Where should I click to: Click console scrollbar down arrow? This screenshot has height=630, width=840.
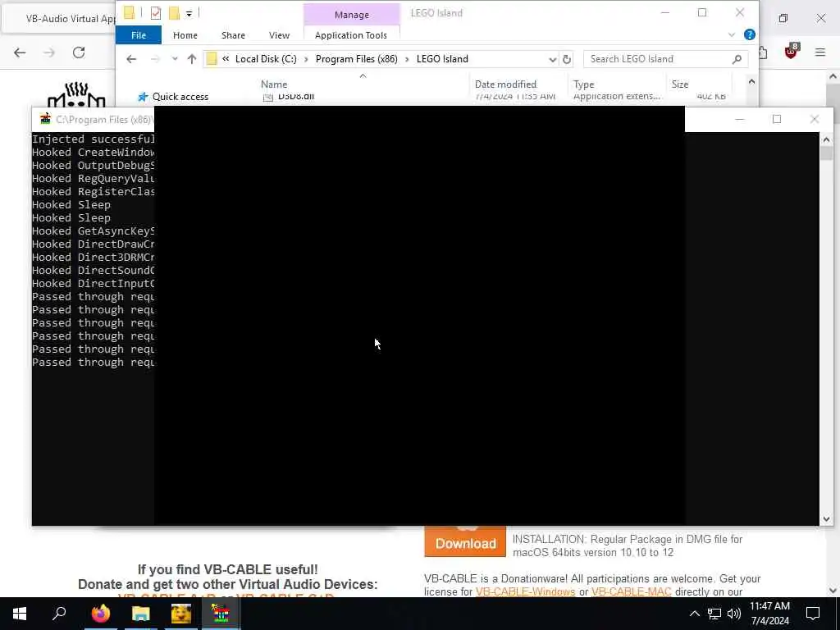[x=826, y=518]
